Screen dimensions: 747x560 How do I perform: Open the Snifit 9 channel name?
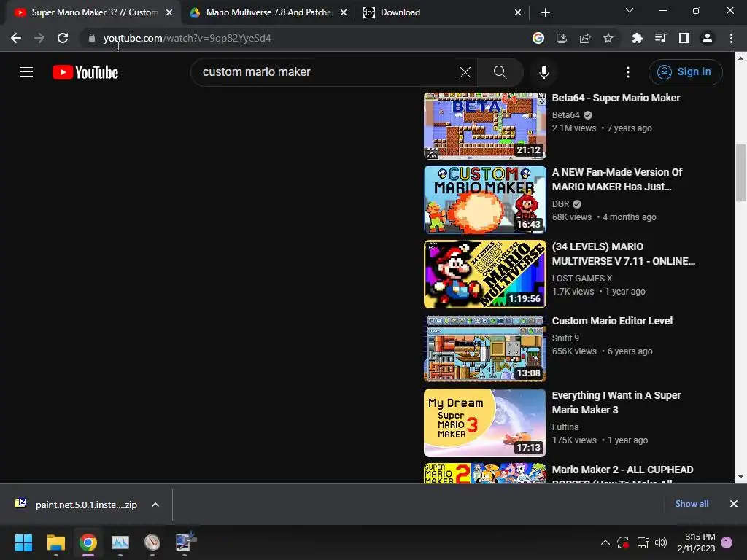(x=565, y=338)
